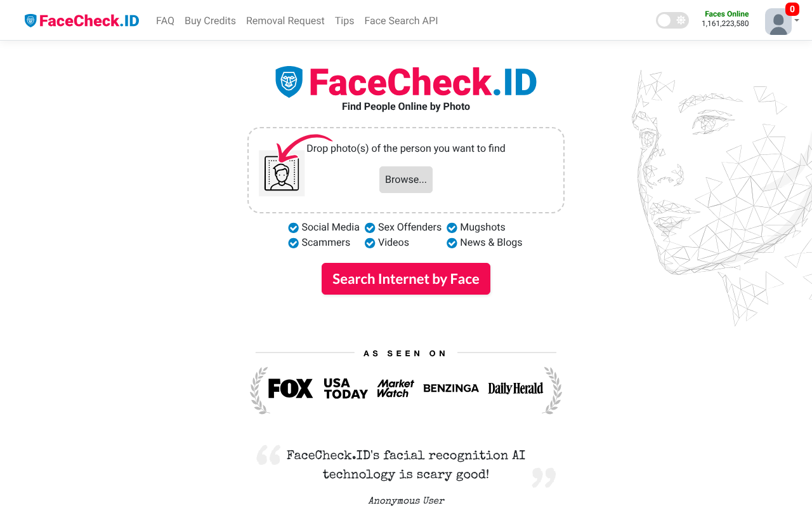Open the Removal Request link
This screenshot has width=812, height=508.
tap(285, 21)
